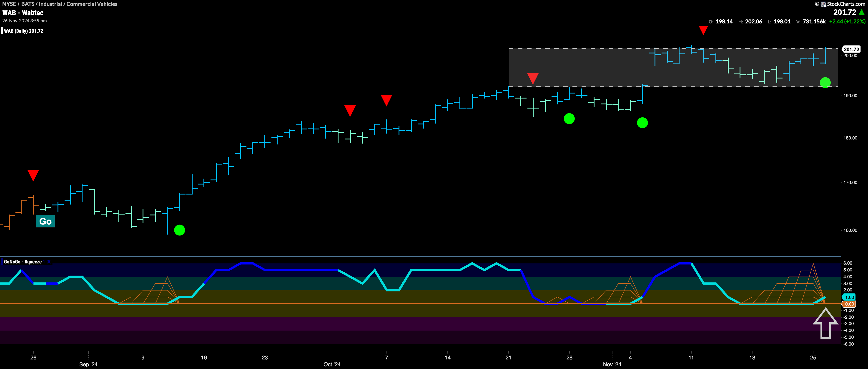Click the 'Oct '24' month label on time axis
This screenshot has width=868, height=369.
pos(332,364)
